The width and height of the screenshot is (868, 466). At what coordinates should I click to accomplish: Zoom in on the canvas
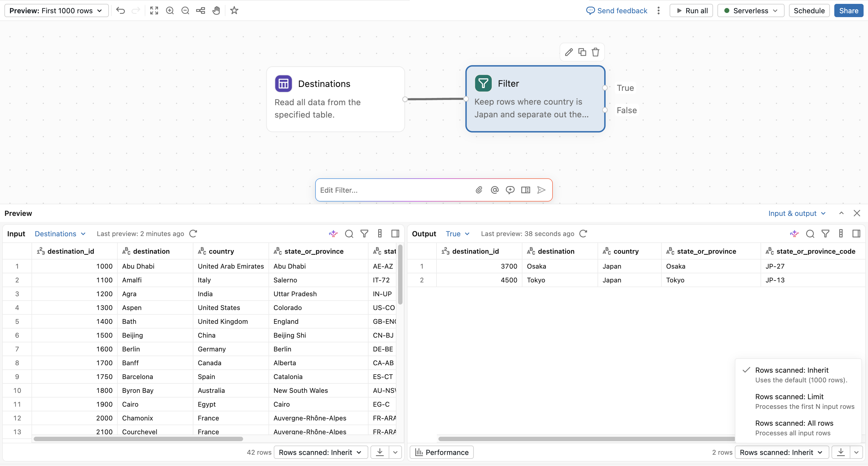(170, 10)
